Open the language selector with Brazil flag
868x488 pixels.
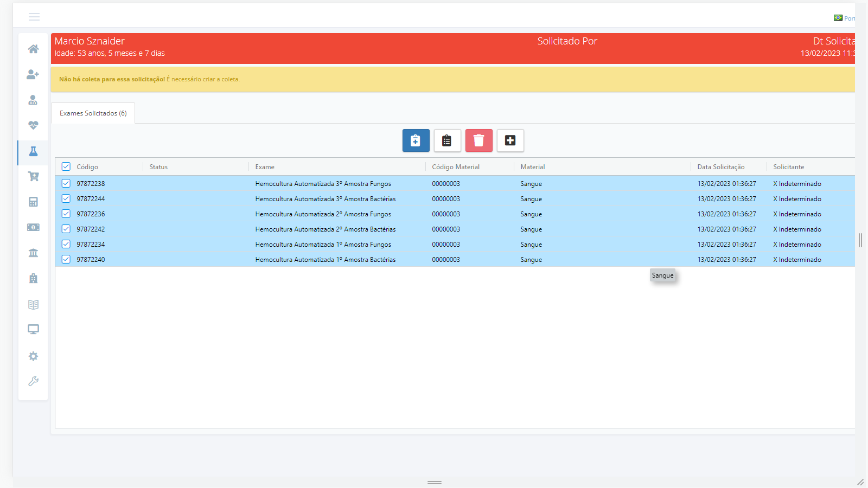(844, 18)
